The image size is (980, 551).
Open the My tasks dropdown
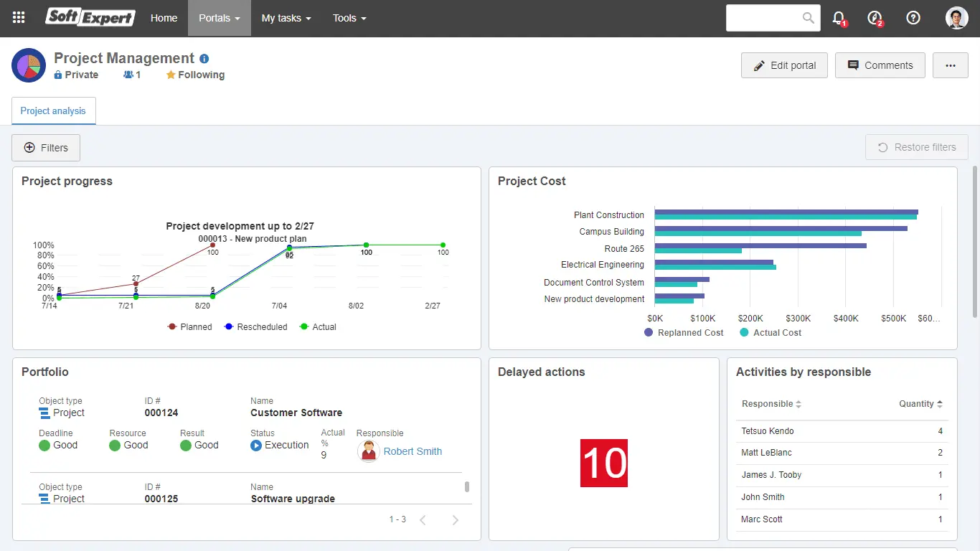click(x=286, y=18)
